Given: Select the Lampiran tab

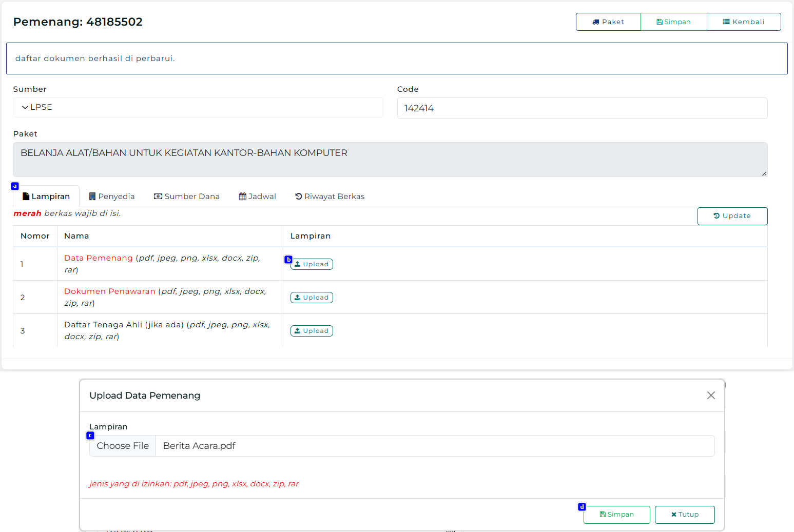Looking at the screenshot, I should 46,196.
